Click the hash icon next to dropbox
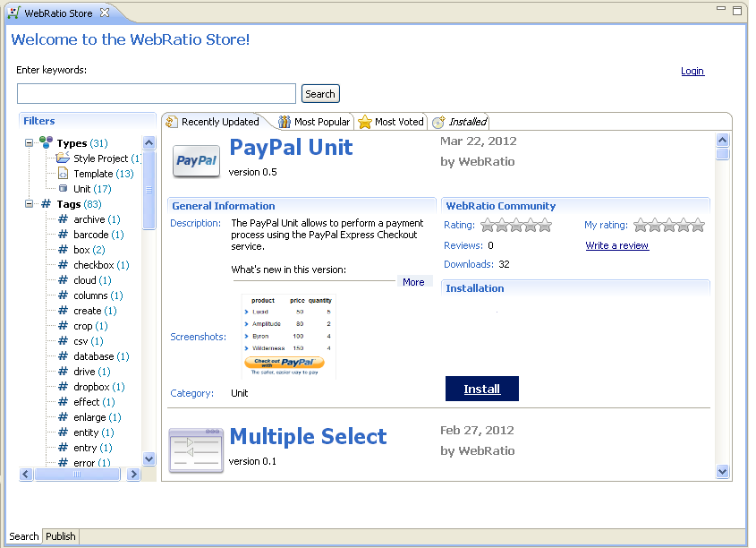The width and height of the screenshot is (756, 548). tap(63, 387)
